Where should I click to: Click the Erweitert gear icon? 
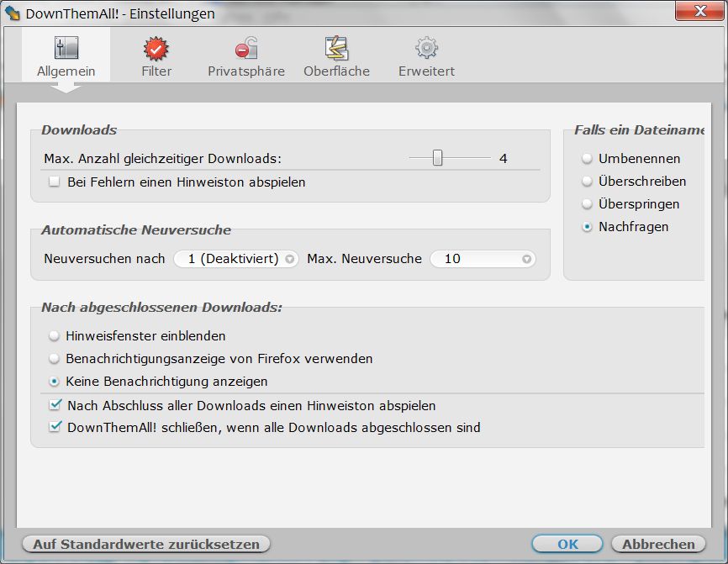[x=426, y=48]
